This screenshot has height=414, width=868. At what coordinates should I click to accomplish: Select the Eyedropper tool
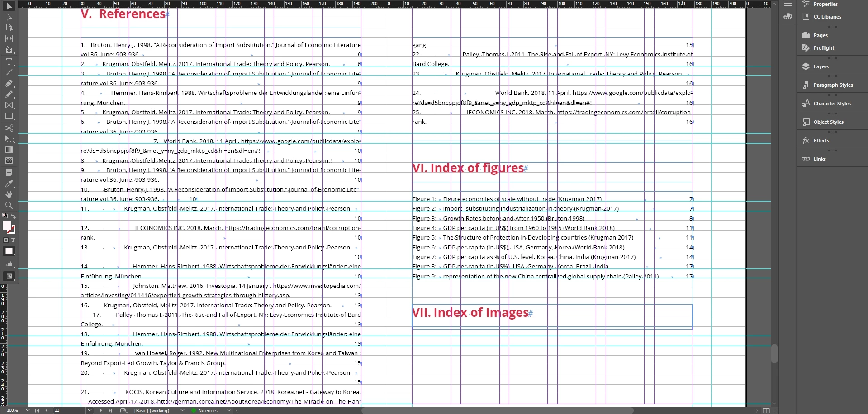coord(9,183)
